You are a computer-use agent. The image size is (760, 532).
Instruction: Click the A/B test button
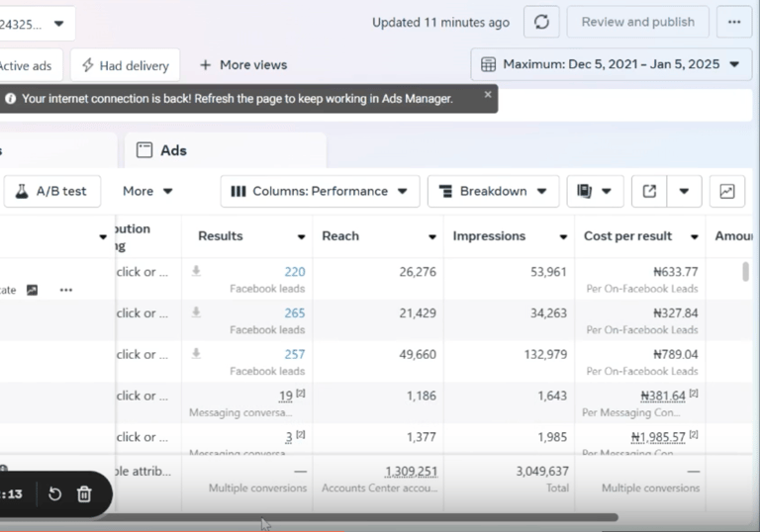click(x=52, y=192)
